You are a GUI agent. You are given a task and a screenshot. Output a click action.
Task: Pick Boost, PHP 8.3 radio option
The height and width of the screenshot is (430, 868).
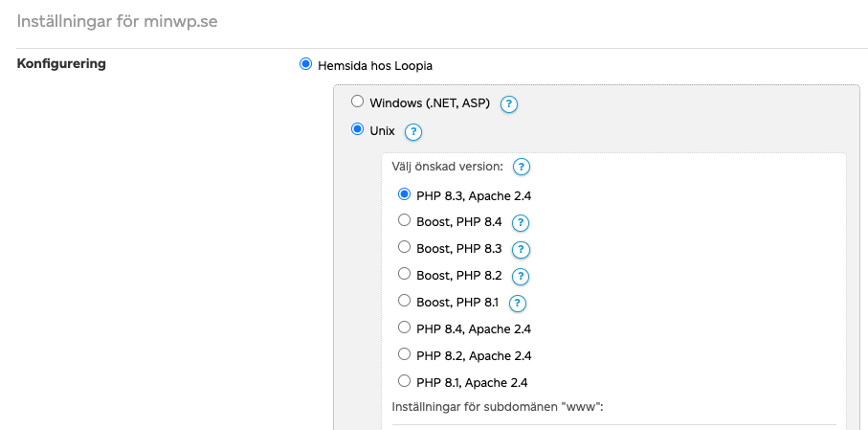pyautogui.click(x=404, y=248)
